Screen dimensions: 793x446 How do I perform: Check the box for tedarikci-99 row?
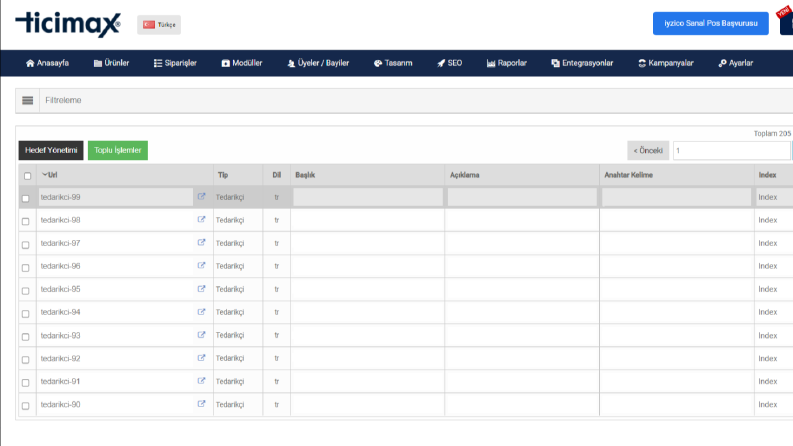point(26,198)
